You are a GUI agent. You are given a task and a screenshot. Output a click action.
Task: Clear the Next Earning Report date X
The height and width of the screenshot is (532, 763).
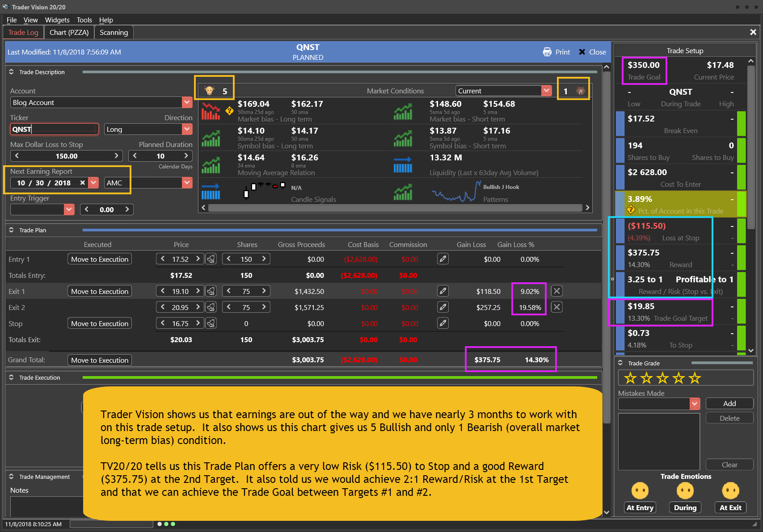(82, 183)
